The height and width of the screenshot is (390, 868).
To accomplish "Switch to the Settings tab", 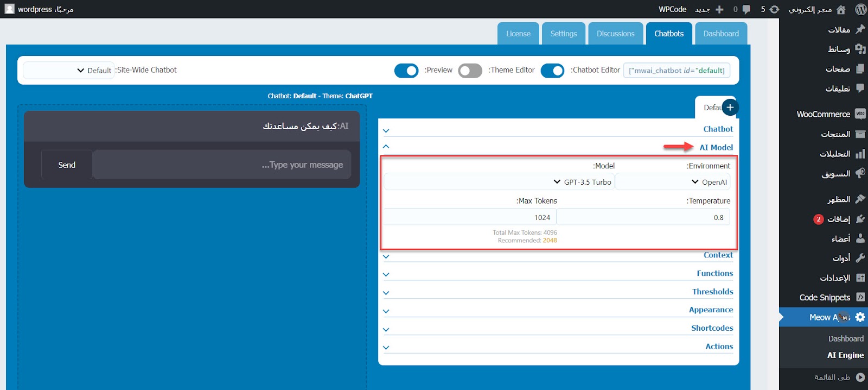I will (564, 34).
